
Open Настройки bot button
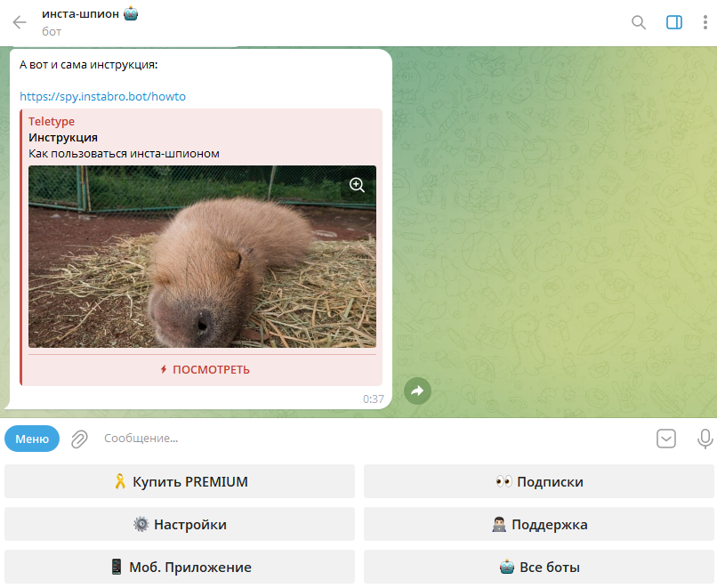tap(180, 525)
